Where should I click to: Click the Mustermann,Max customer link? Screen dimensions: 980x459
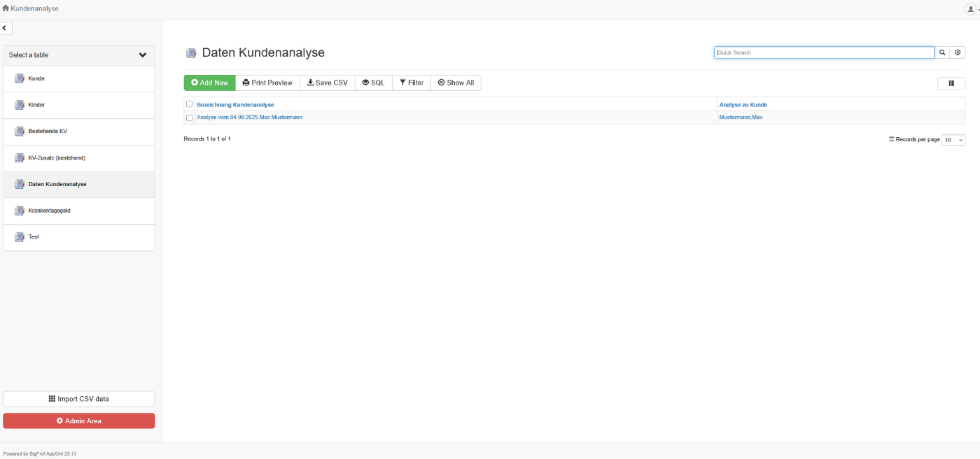pos(741,118)
